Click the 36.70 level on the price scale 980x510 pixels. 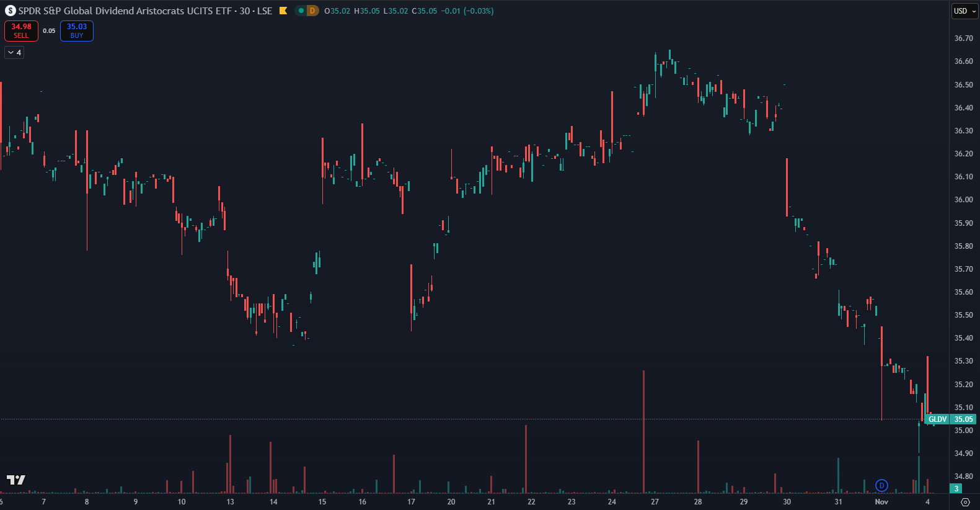pyautogui.click(x=963, y=38)
